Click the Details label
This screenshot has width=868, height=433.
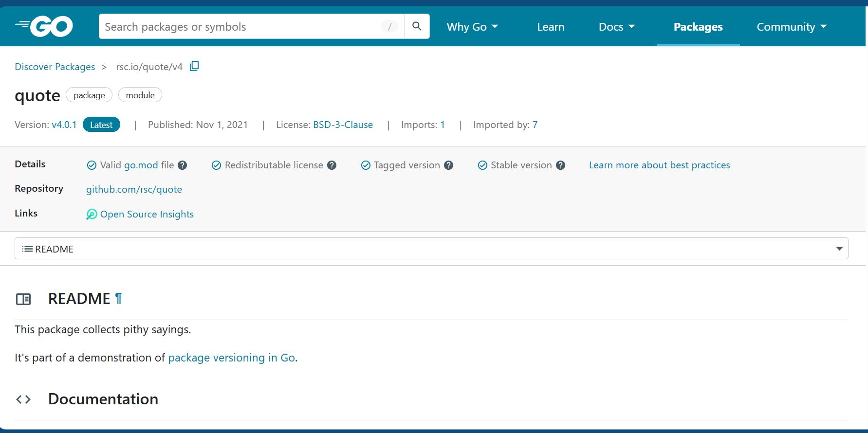coord(30,164)
